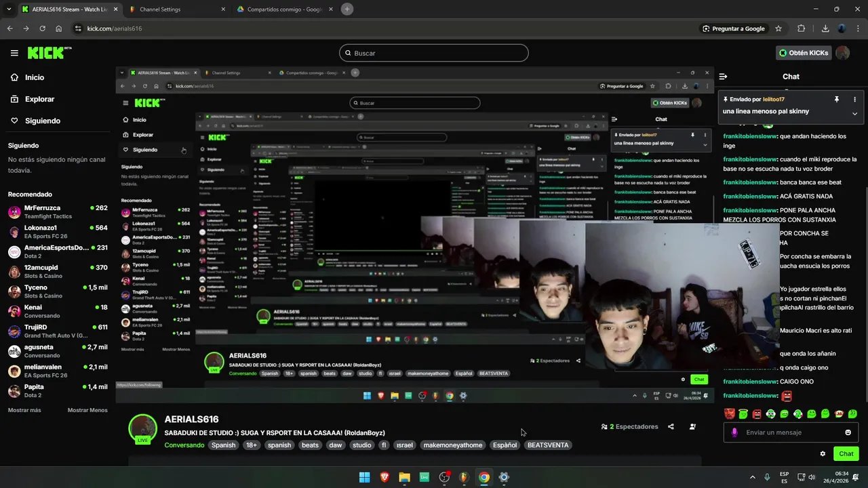The height and width of the screenshot is (488, 868).
Task: Open Papita recommended channel
Action: [x=58, y=390]
